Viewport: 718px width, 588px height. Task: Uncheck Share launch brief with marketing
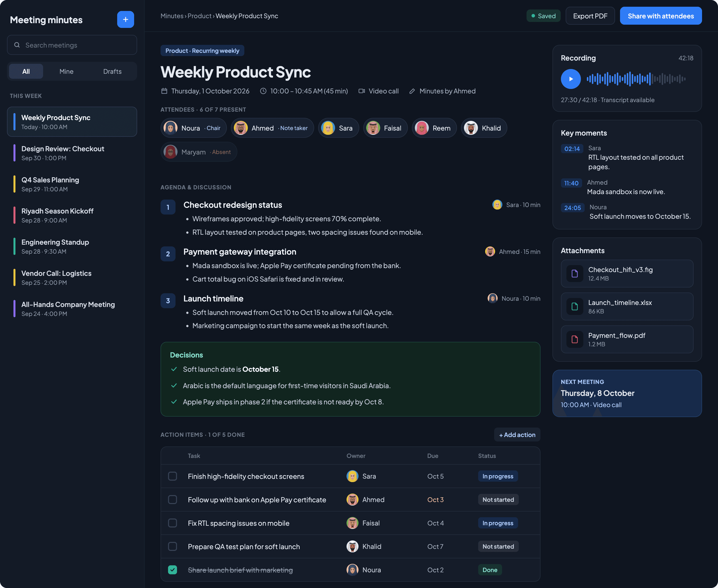[173, 570]
